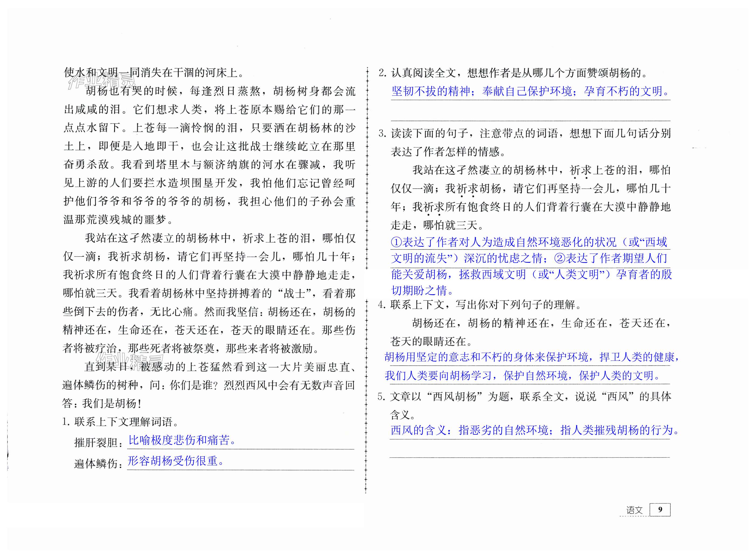756x558 pixels.
Task: Click the passage's last line 答：我们是胡杨
Action: tap(101, 403)
